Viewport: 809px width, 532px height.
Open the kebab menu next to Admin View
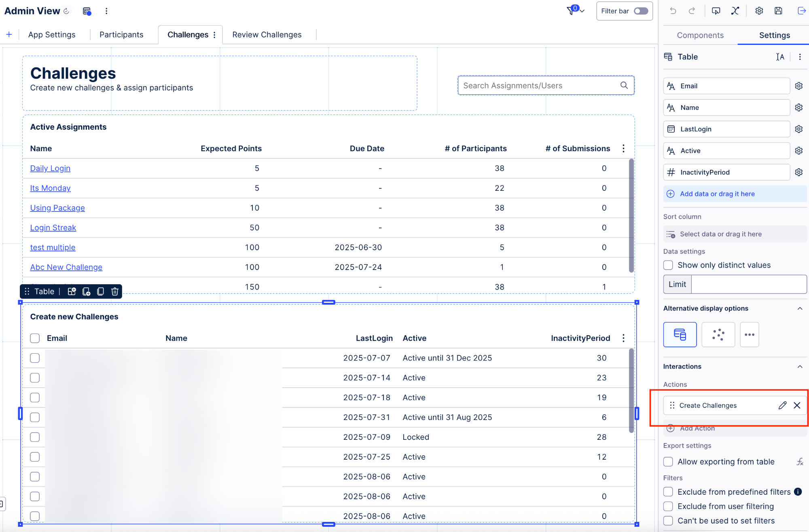[x=106, y=11]
